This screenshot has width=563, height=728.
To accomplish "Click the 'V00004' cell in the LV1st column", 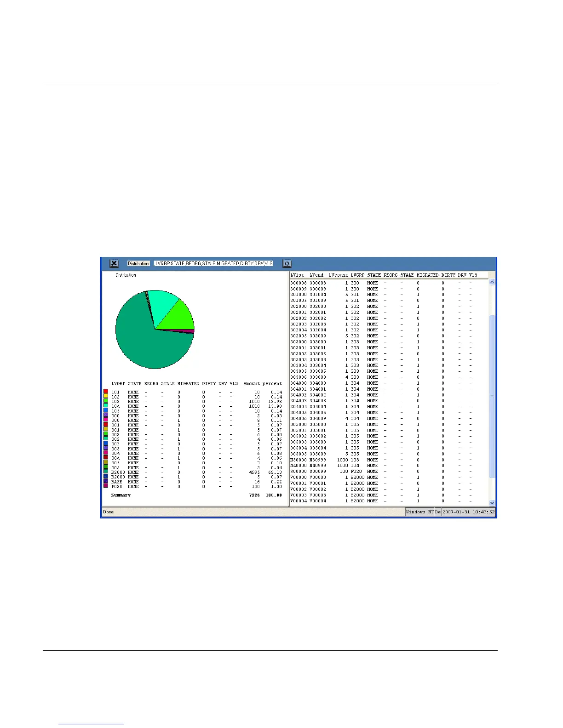I will [299, 501].
